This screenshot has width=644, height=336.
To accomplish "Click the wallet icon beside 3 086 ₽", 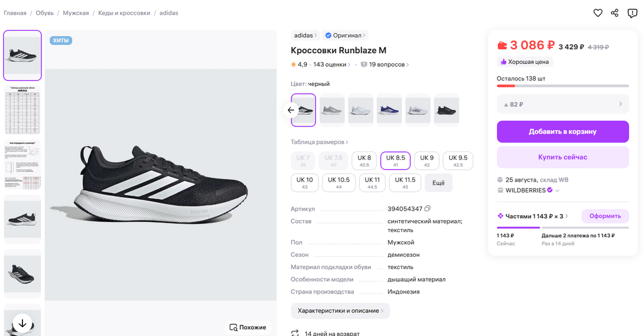I will click(502, 45).
